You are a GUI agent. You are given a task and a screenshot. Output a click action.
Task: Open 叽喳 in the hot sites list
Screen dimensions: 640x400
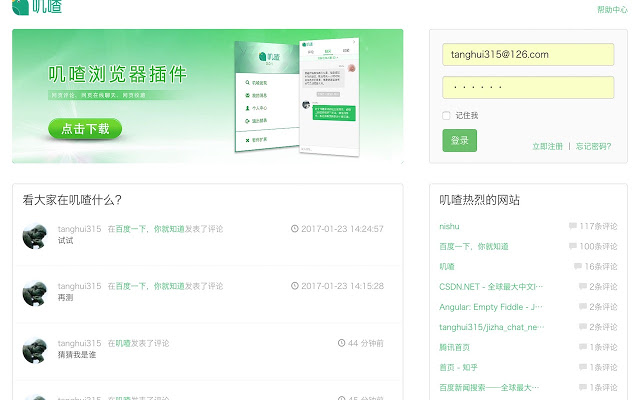point(447,267)
